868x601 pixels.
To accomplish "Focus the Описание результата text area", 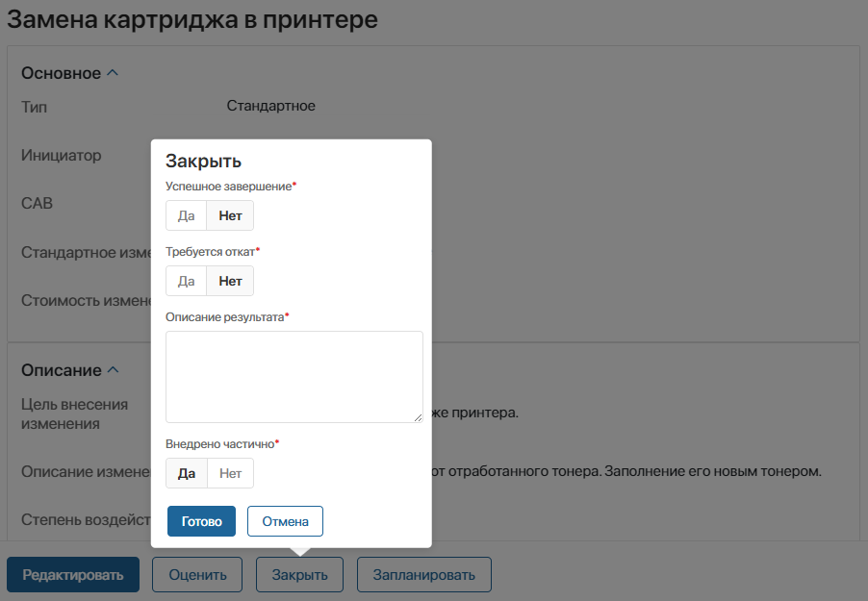I will click(x=294, y=377).
